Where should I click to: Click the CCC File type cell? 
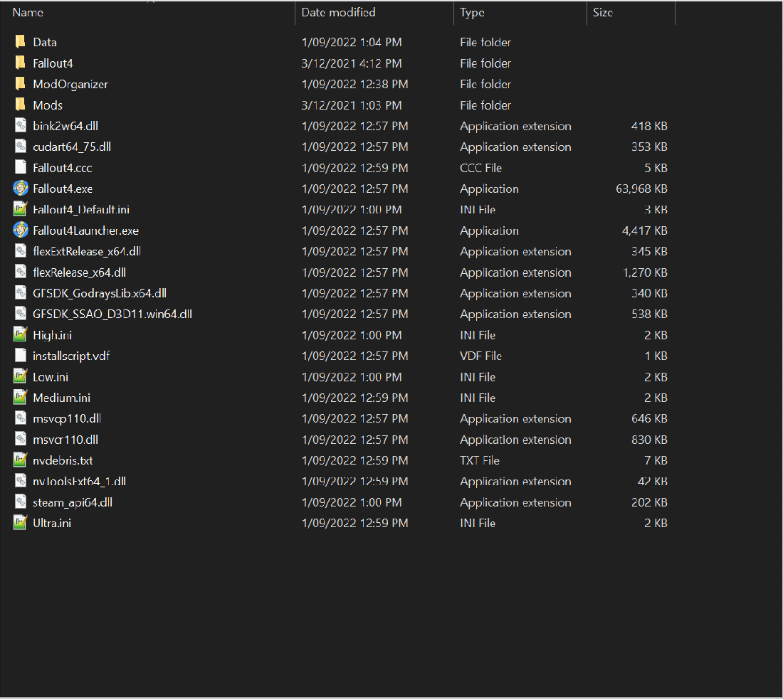click(480, 168)
